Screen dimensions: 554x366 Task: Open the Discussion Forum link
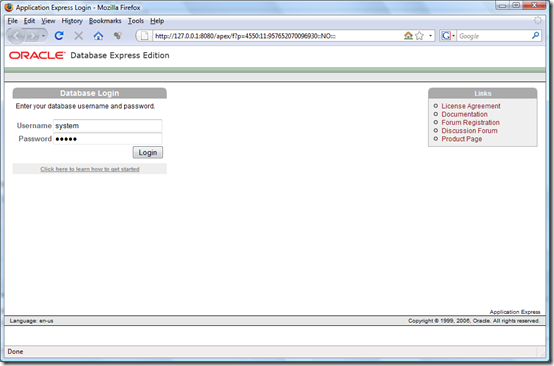point(469,131)
